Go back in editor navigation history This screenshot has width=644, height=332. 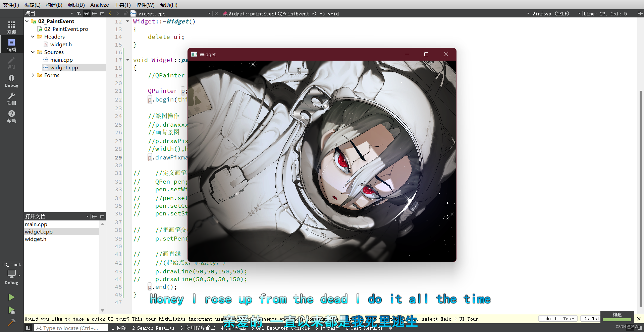point(110,13)
